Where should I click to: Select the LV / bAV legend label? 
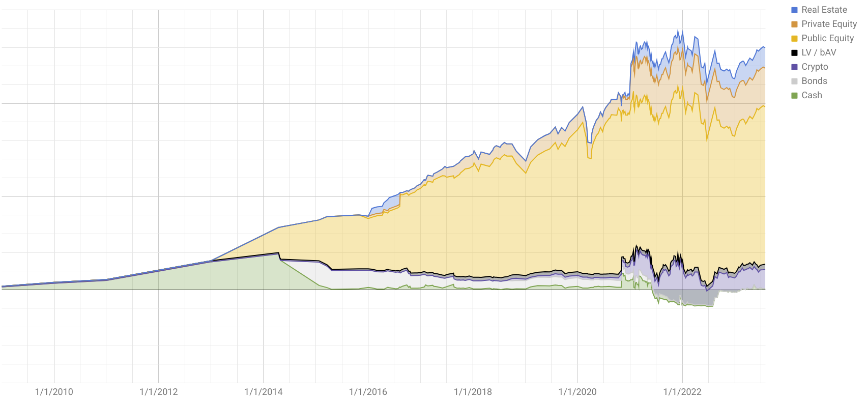click(x=819, y=52)
